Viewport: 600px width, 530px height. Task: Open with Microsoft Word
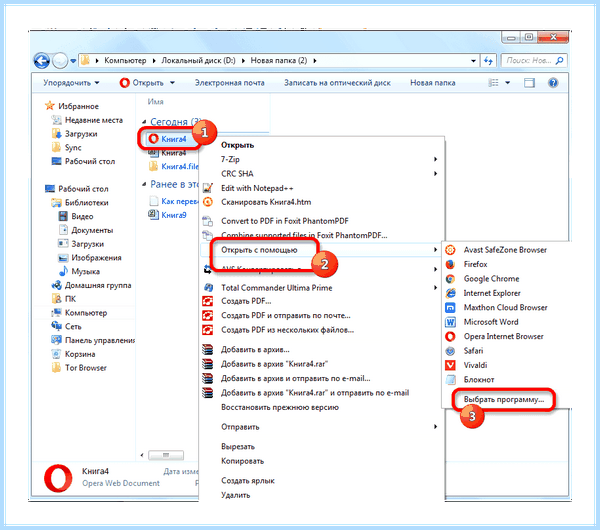(491, 322)
